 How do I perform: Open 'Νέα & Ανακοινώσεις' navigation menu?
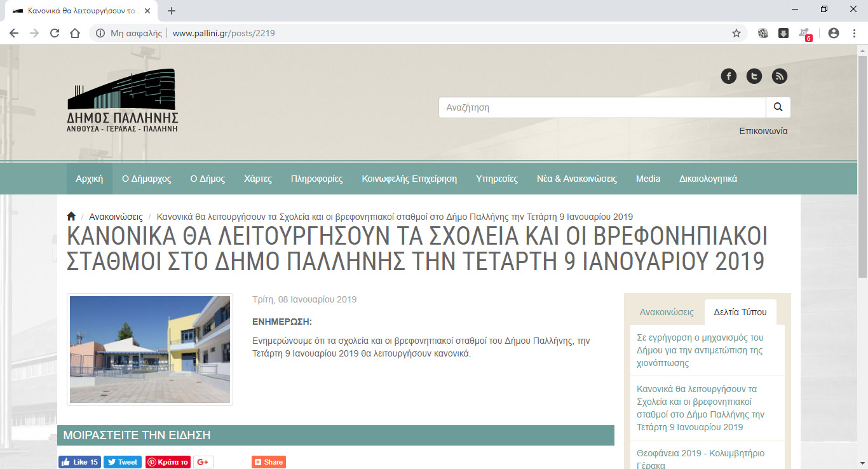(x=576, y=179)
